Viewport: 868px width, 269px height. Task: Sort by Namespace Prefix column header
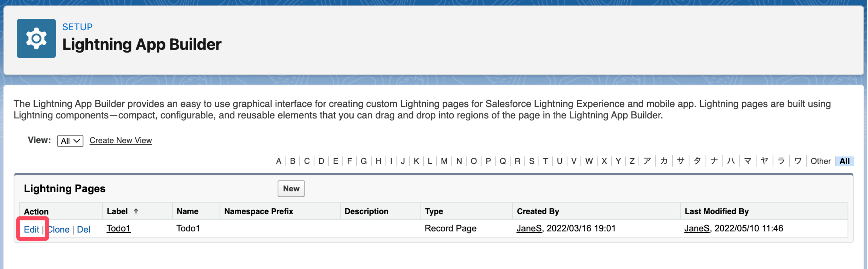[x=258, y=211]
